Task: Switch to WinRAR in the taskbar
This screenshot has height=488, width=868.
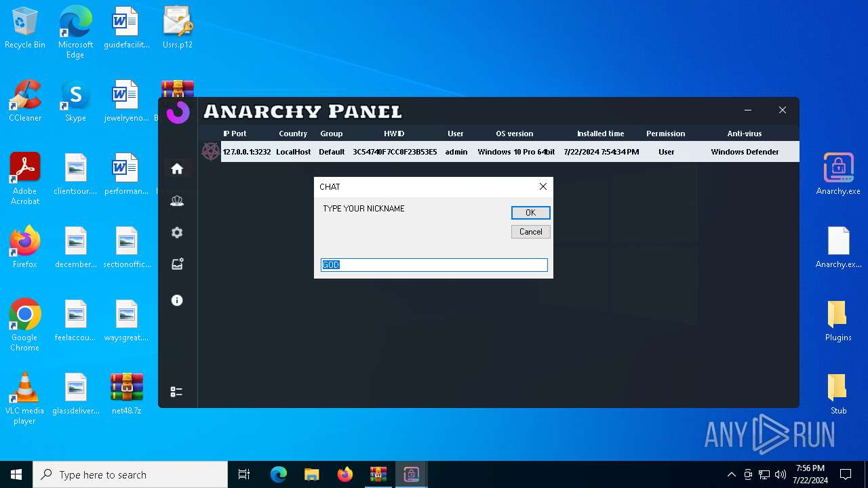Action: pyautogui.click(x=378, y=474)
